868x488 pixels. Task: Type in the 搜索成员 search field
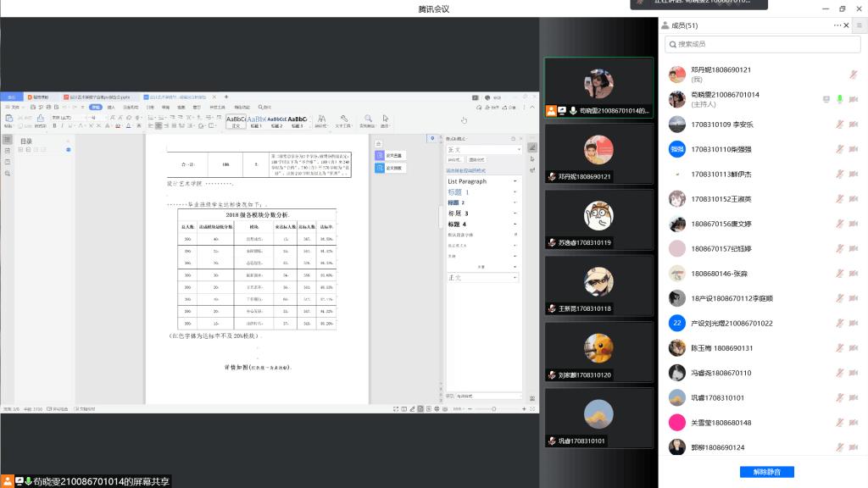pos(763,43)
